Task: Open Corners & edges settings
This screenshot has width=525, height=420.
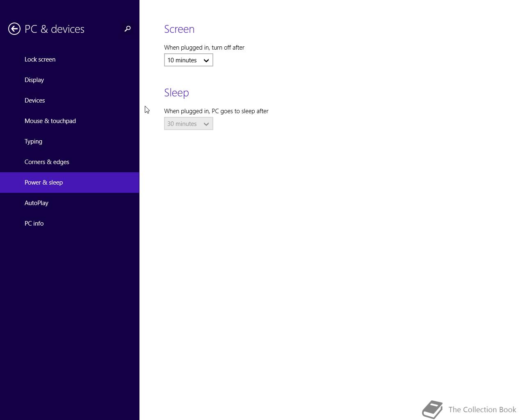Action: (x=70, y=162)
